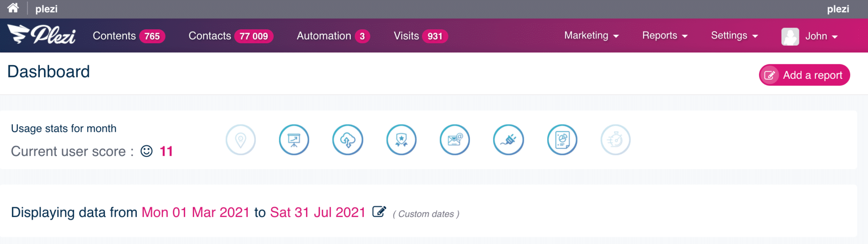Click the star award usage badge
Viewport: 868px width, 244px height.
[x=401, y=140]
